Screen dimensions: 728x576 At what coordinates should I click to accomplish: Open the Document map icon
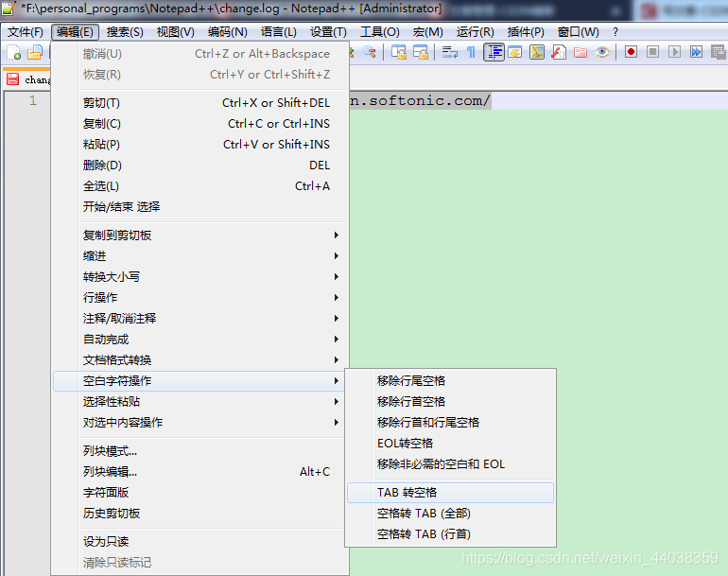(537, 52)
